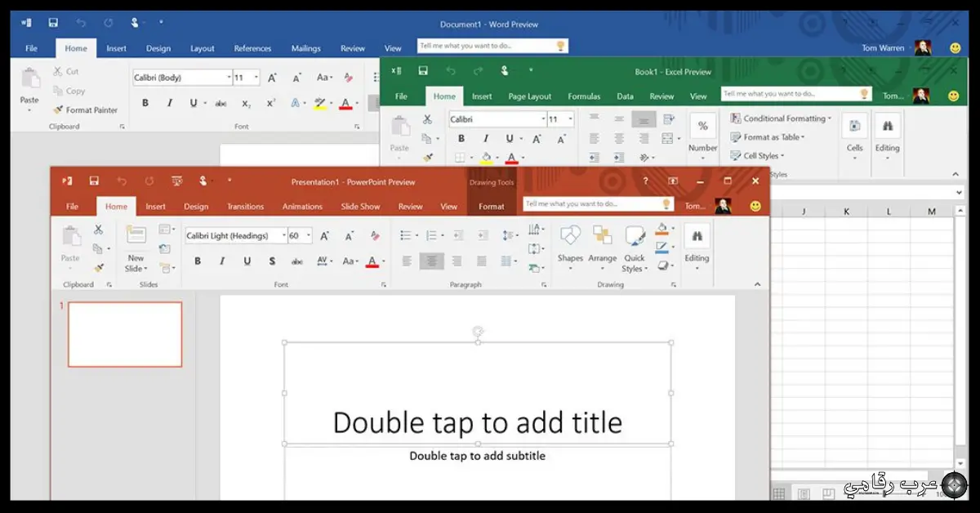Click the New Slide icon in PowerPoint
This screenshot has height=513, width=980.
pyautogui.click(x=136, y=237)
